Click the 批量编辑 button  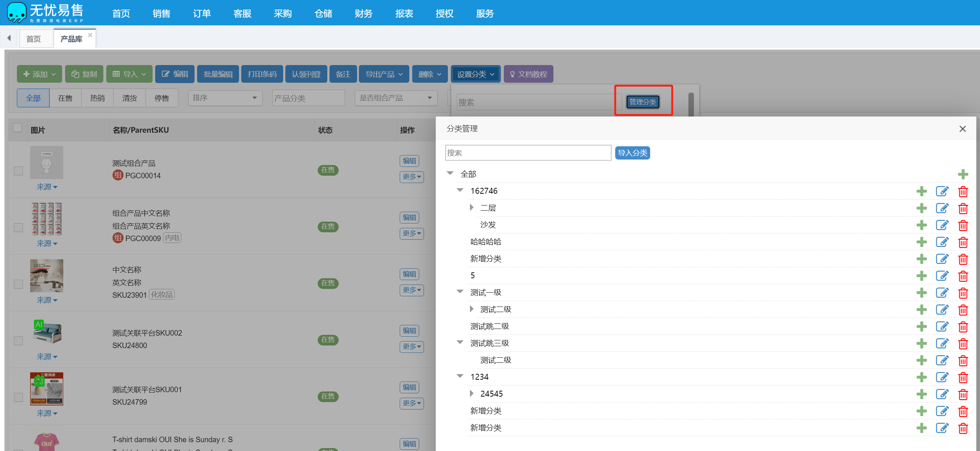218,74
